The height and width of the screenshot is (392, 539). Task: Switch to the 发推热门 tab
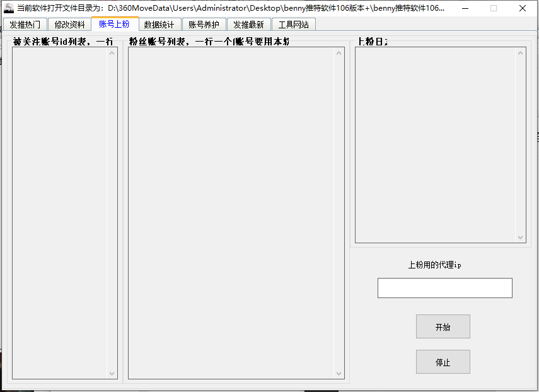[x=25, y=25]
